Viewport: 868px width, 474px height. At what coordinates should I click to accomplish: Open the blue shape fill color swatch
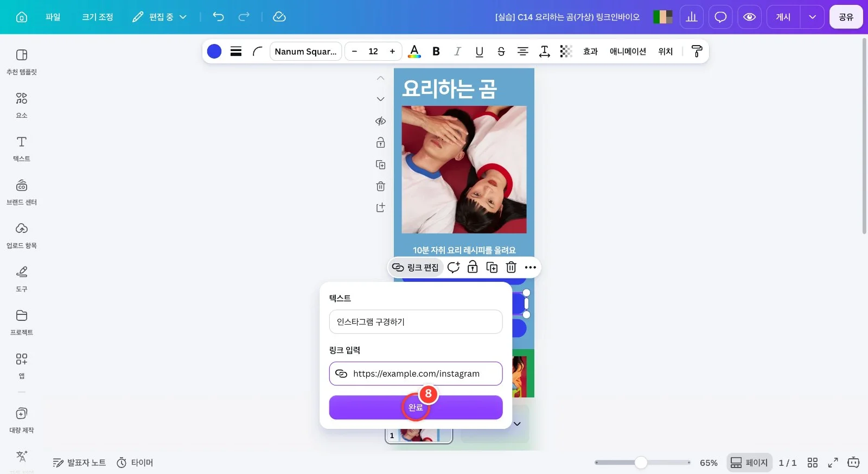(x=214, y=52)
